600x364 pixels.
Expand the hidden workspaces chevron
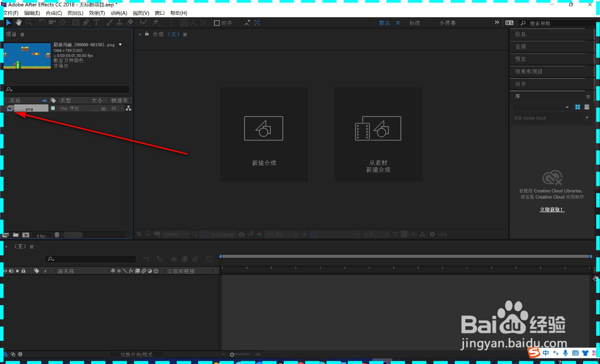point(497,22)
